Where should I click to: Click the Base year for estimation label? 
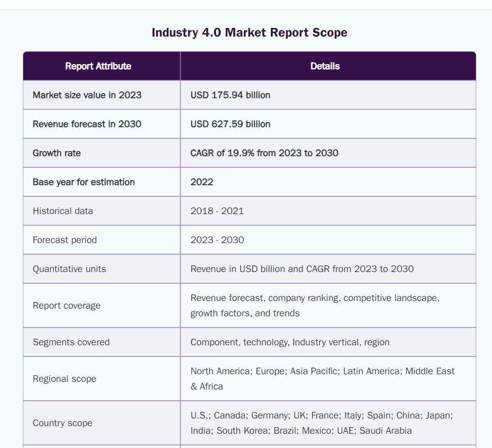click(83, 182)
